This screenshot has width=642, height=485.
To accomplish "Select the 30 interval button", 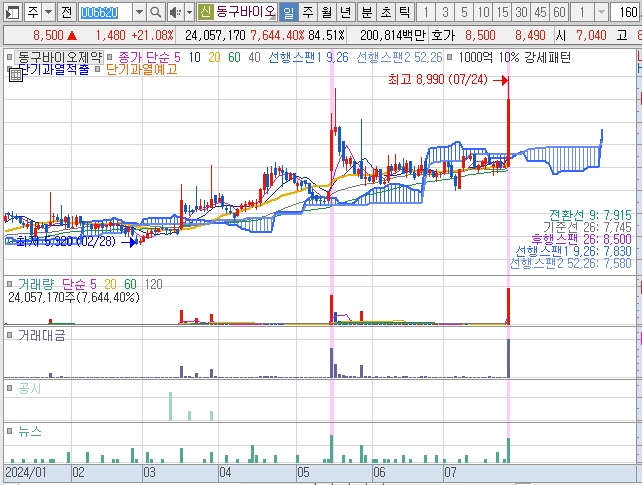I will tap(521, 12).
